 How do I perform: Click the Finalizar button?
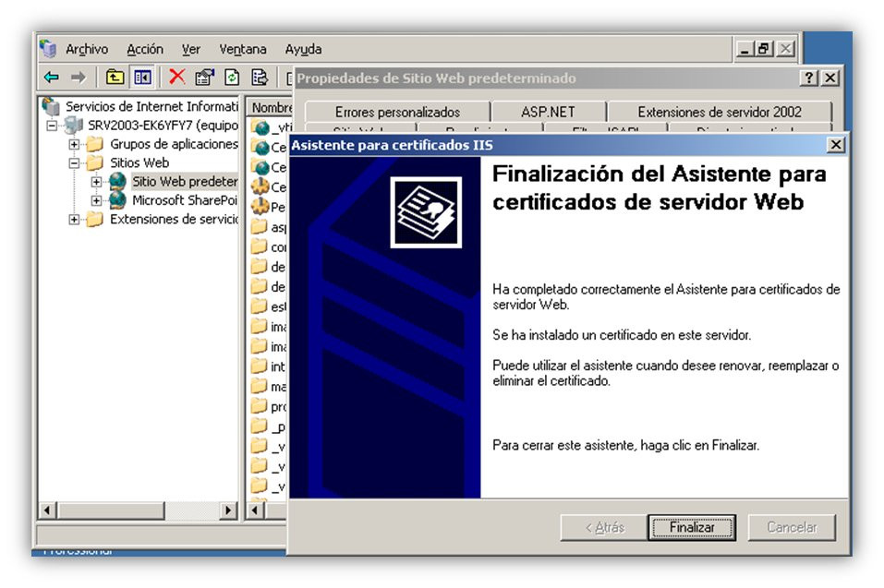pos(692,527)
